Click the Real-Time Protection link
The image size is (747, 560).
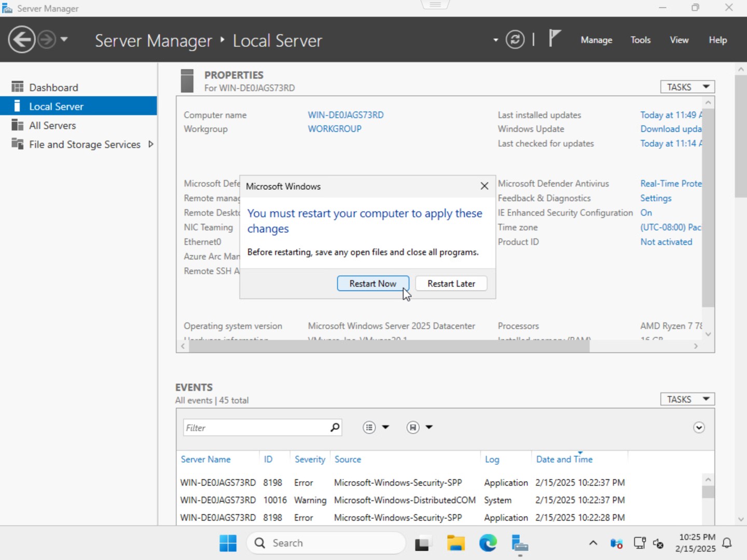pyautogui.click(x=671, y=184)
